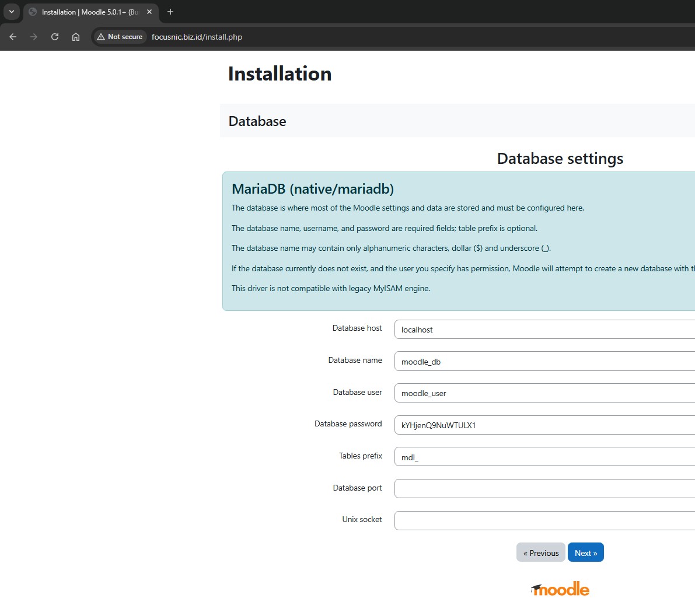
Task: Focus the Unix socket input box
Action: coord(543,520)
